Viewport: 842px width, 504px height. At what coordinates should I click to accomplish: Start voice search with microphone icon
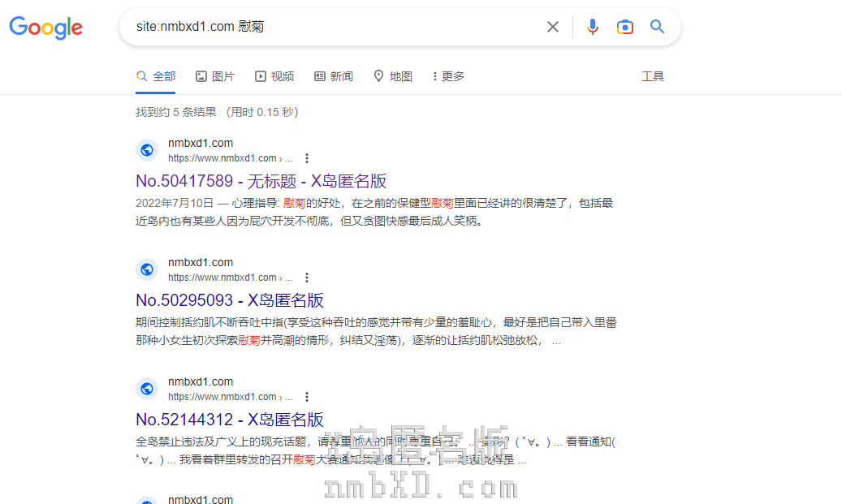pyautogui.click(x=593, y=27)
